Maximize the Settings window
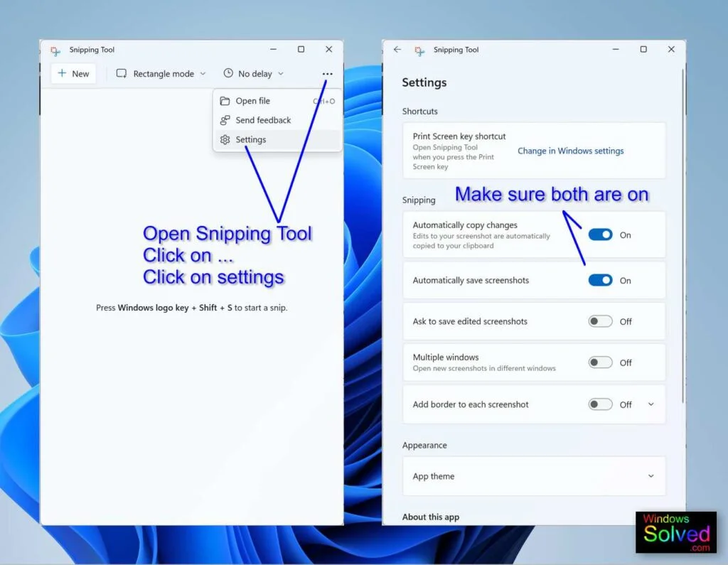The height and width of the screenshot is (565, 728). pos(643,49)
